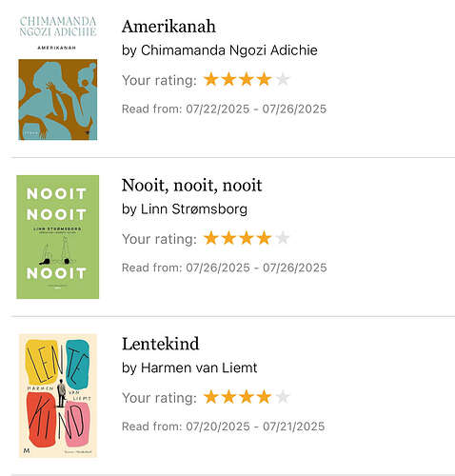
Task: Set Amerikanah rating to one star
Action: point(210,79)
